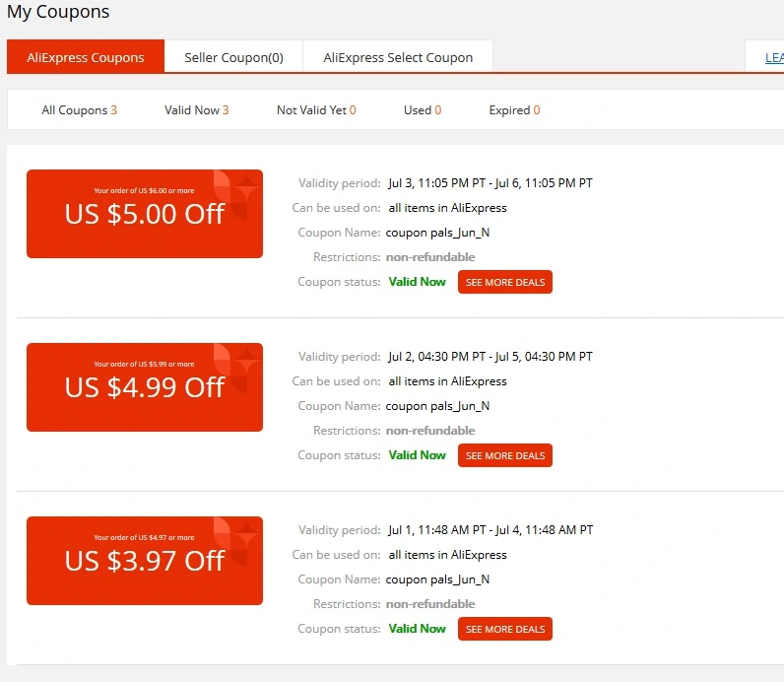Click the My Coupons page heading

click(58, 12)
